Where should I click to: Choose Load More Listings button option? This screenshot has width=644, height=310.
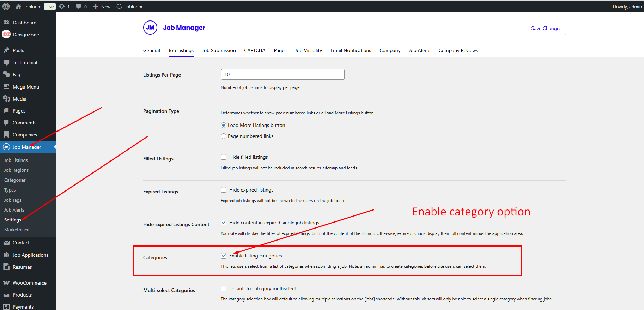click(x=224, y=125)
